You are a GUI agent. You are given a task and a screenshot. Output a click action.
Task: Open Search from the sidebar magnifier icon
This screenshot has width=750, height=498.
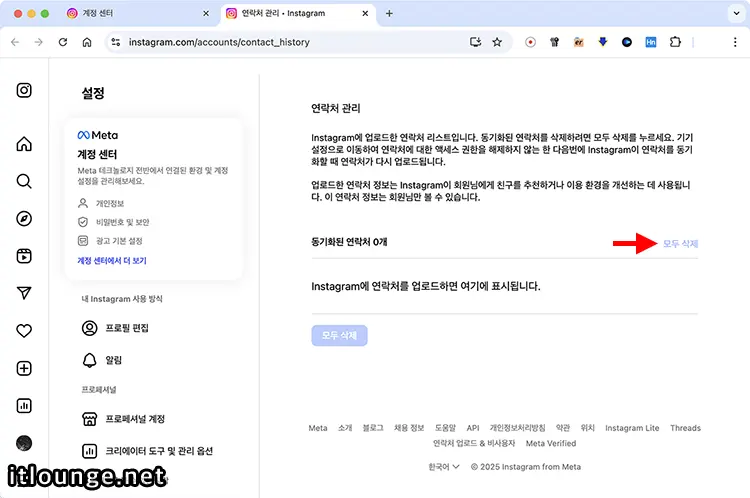coord(24,181)
